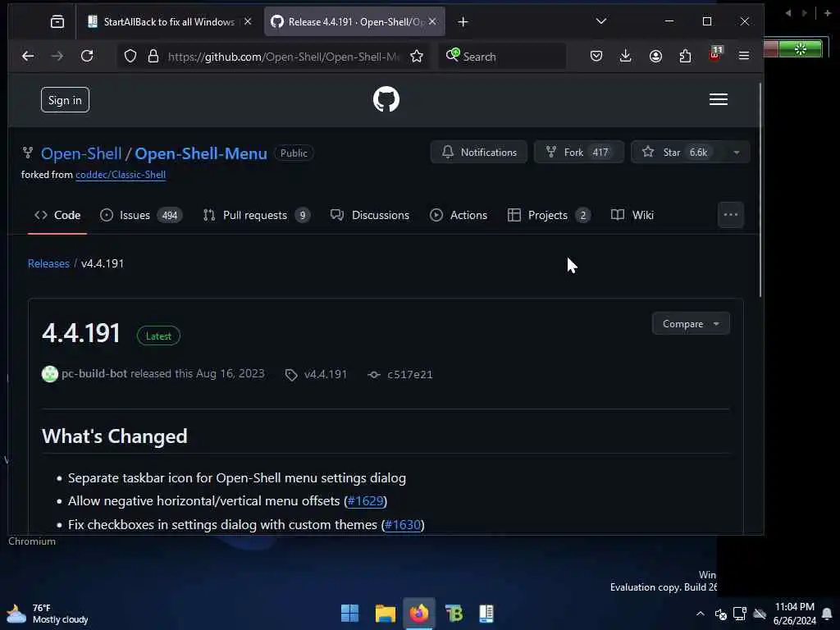Open pc-build-bot profile link
Image resolution: width=840 pixels, height=630 pixels.
[x=94, y=373]
